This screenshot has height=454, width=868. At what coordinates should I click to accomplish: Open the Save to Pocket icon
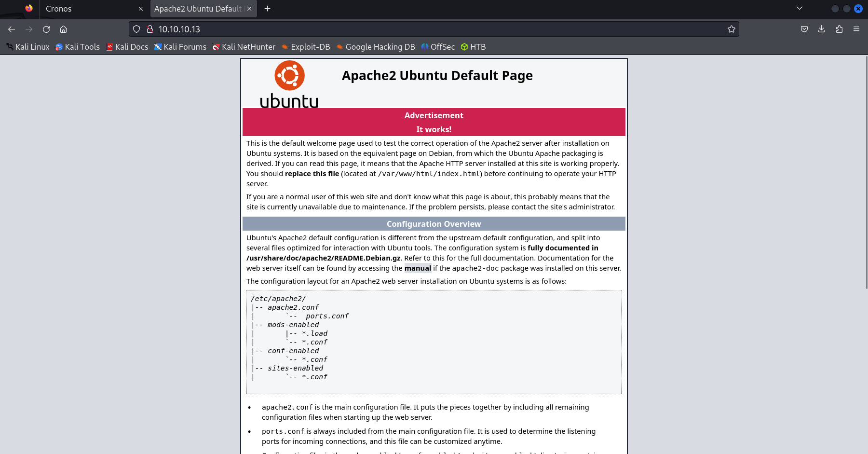[804, 29]
